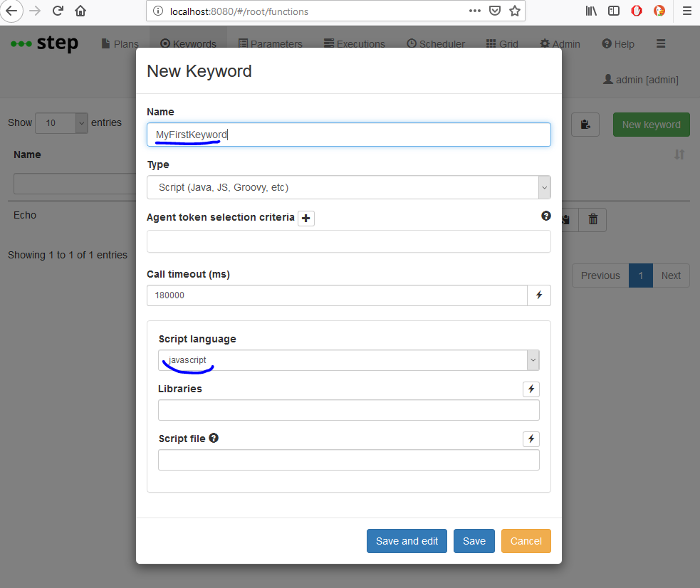The image size is (700, 588).
Task: Open the Grid tab
Action: 502,43
